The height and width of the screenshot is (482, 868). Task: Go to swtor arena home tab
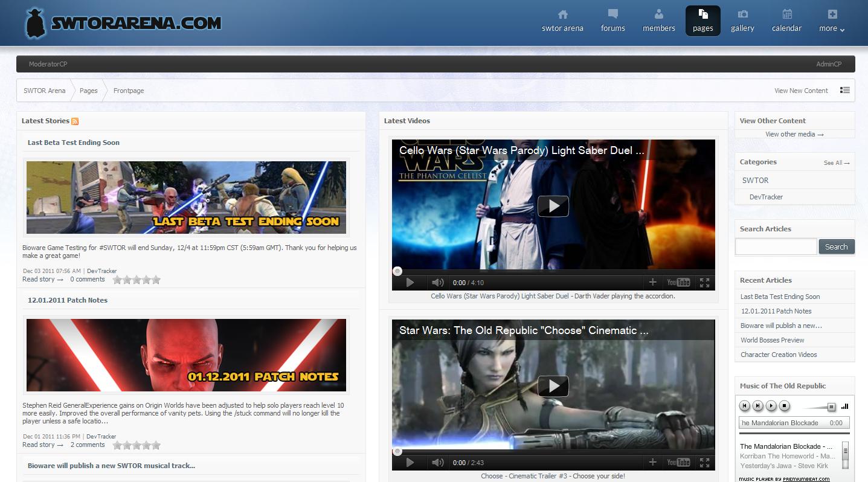(x=562, y=21)
